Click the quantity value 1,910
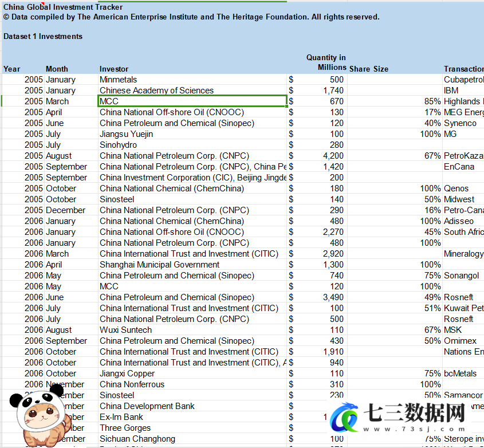Screen dimensions: 484x448 tap(333, 352)
